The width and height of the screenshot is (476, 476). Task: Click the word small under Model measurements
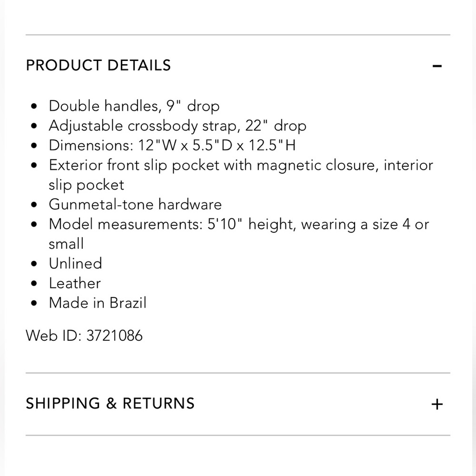[66, 243]
